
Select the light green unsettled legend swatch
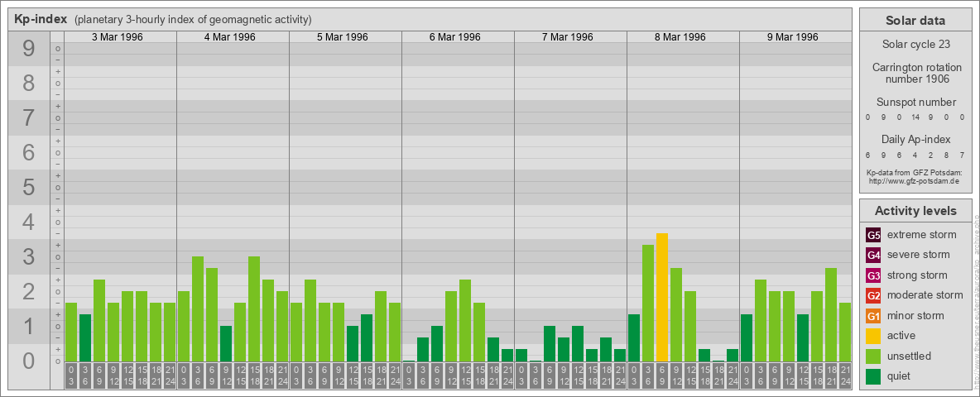pyautogui.click(x=873, y=356)
